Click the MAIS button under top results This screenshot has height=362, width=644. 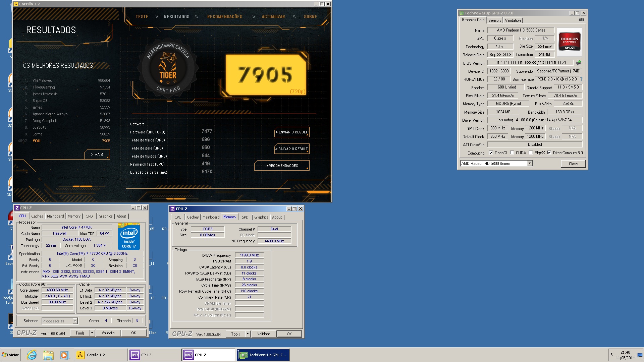[x=97, y=155]
